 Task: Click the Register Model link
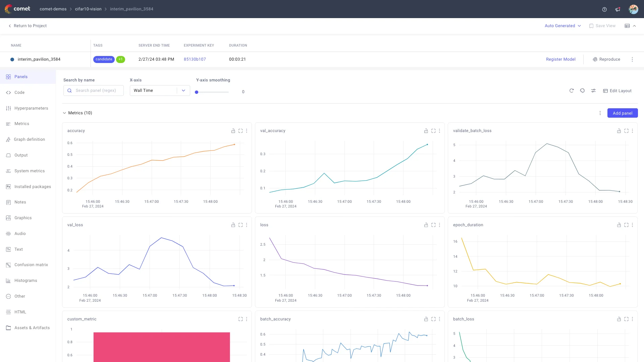[x=560, y=59]
